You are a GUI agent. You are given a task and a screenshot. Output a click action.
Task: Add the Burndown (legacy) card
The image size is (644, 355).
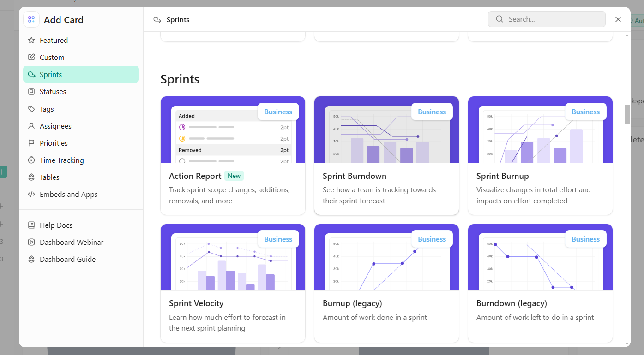tap(540, 283)
